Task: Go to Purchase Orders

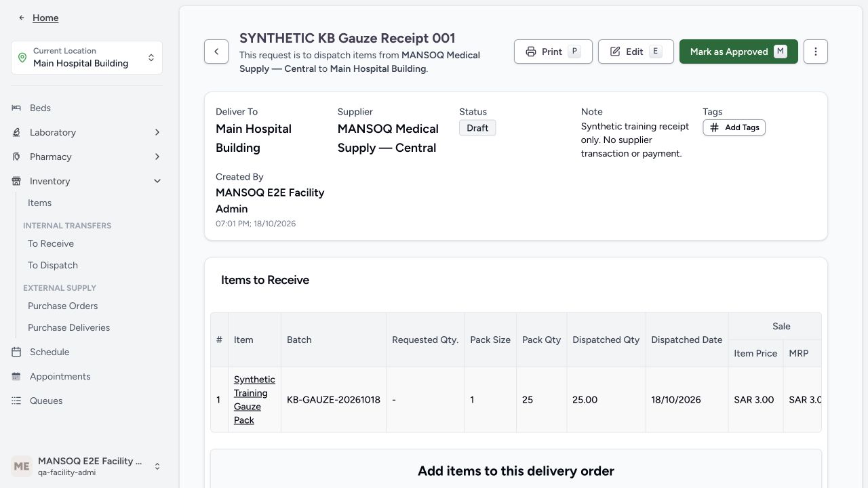Action: tap(63, 306)
